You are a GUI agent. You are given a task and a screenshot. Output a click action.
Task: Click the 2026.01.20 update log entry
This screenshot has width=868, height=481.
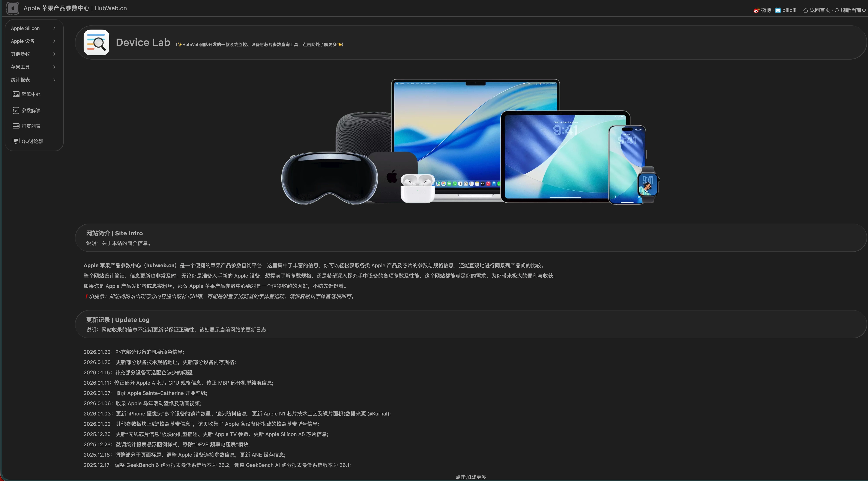(x=160, y=362)
